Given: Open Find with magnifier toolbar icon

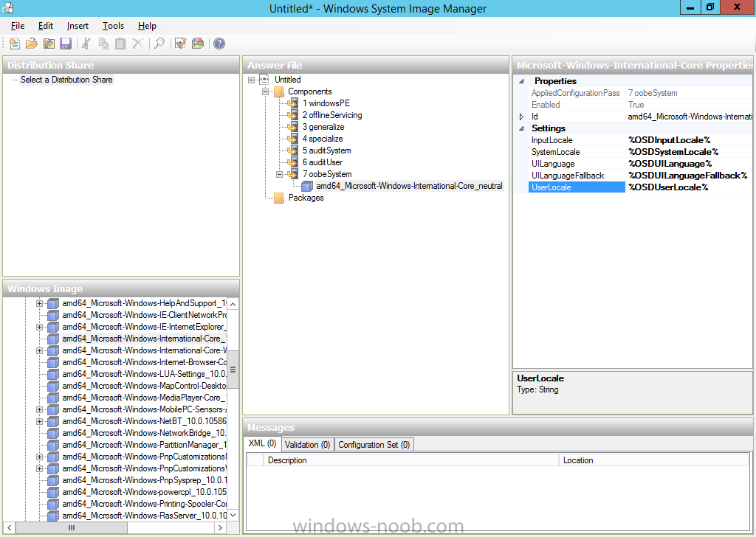Looking at the screenshot, I should (x=159, y=44).
